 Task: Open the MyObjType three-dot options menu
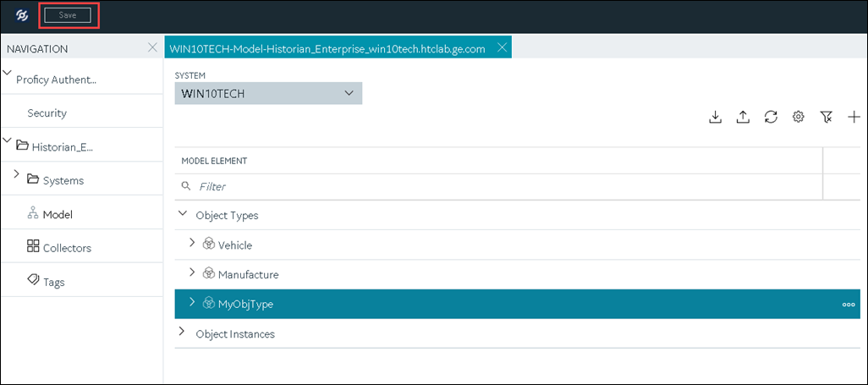pyautogui.click(x=848, y=304)
